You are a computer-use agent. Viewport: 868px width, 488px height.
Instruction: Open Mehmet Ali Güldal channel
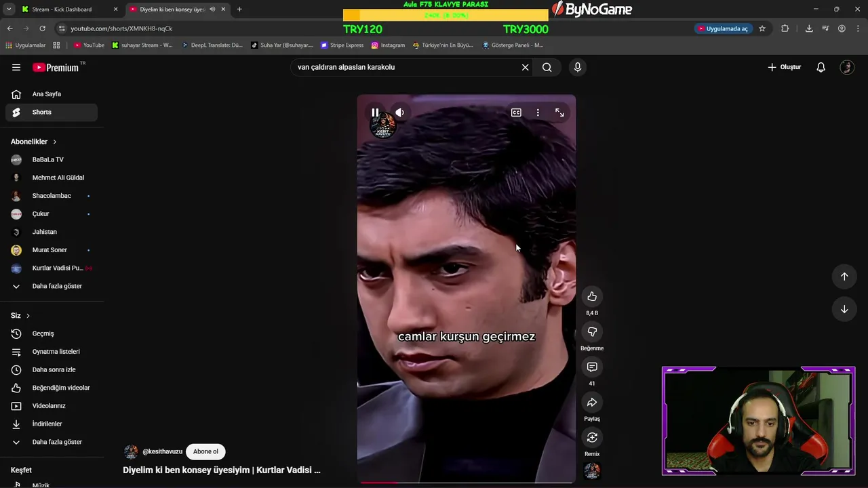pos(52,178)
